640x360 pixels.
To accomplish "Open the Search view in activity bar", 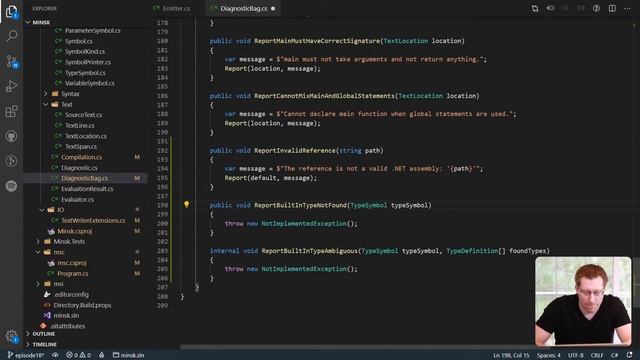I will point(11,36).
